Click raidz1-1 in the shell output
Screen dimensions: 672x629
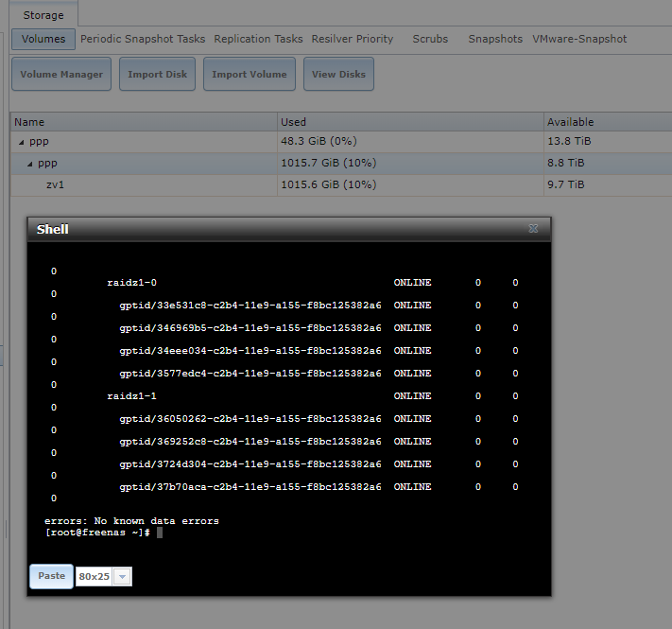[131, 395]
